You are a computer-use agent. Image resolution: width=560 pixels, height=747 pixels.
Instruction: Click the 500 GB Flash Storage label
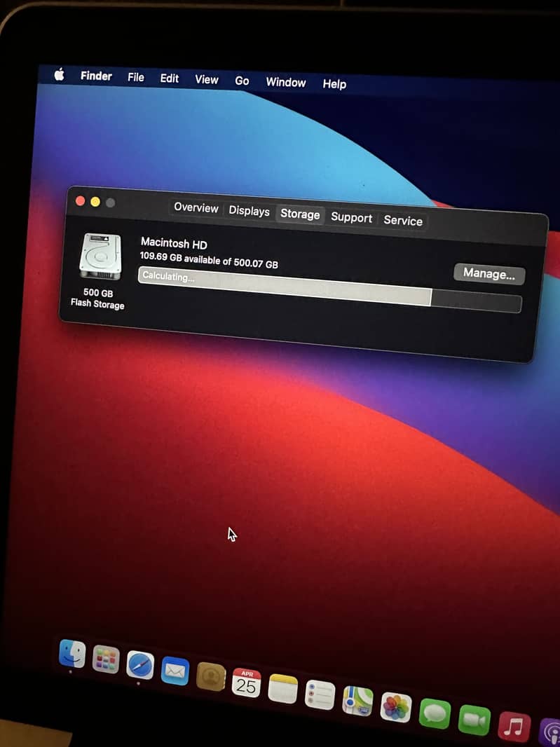coord(97,299)
